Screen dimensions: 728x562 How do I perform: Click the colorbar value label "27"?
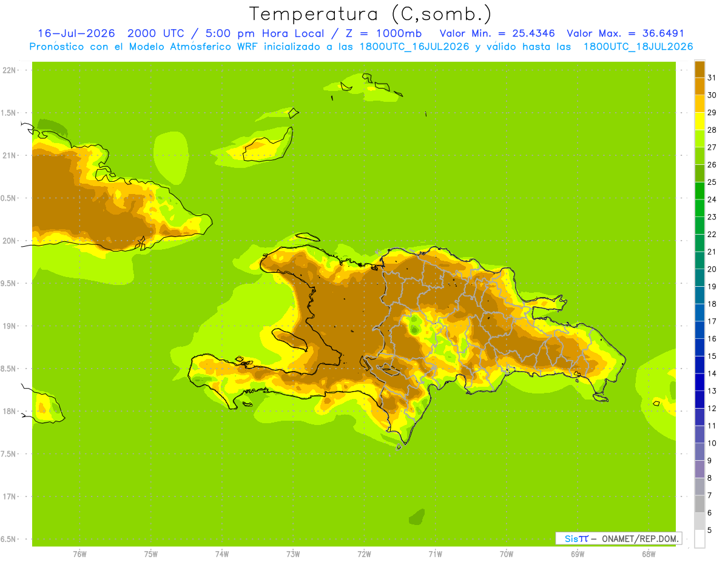(x=712, y=147)
